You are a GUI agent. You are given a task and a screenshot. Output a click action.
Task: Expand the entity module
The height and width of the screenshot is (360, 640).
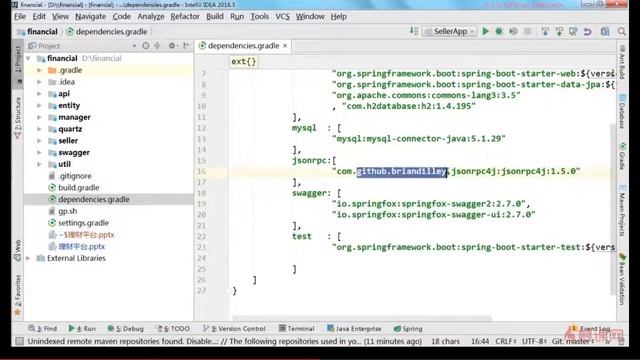pos(40,106)
